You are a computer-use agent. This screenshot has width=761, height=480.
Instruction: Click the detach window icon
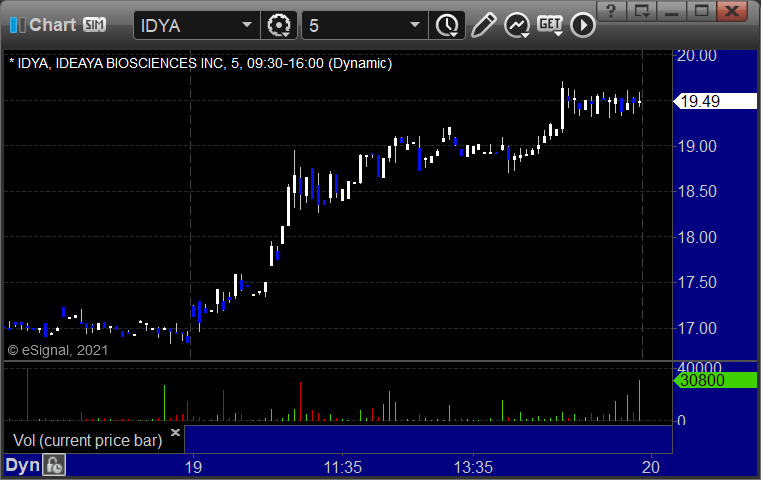[x=641, y=11]
